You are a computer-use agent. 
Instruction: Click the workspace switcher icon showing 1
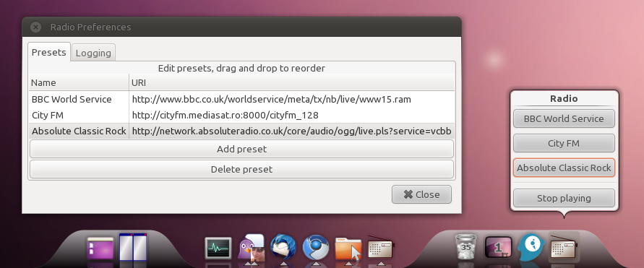499,248
